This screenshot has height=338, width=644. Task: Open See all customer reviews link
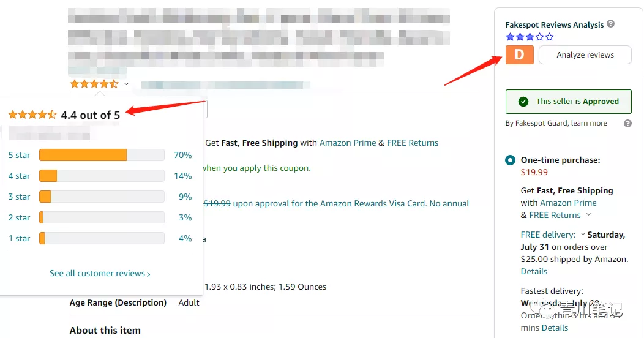click(100, 274)
